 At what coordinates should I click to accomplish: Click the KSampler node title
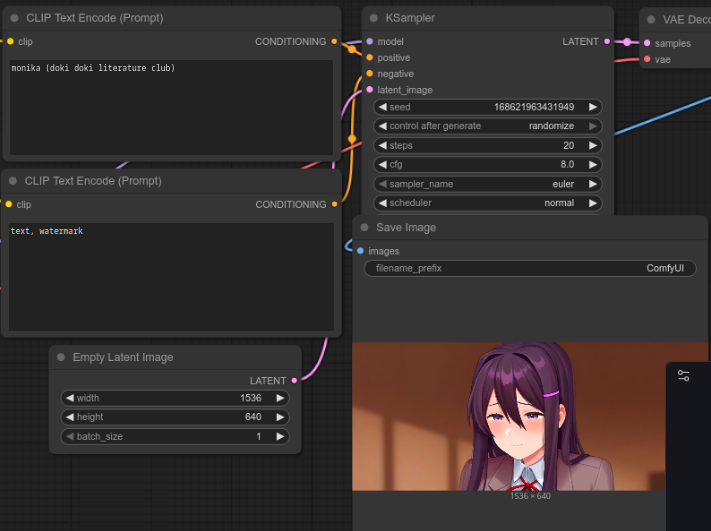410,18
